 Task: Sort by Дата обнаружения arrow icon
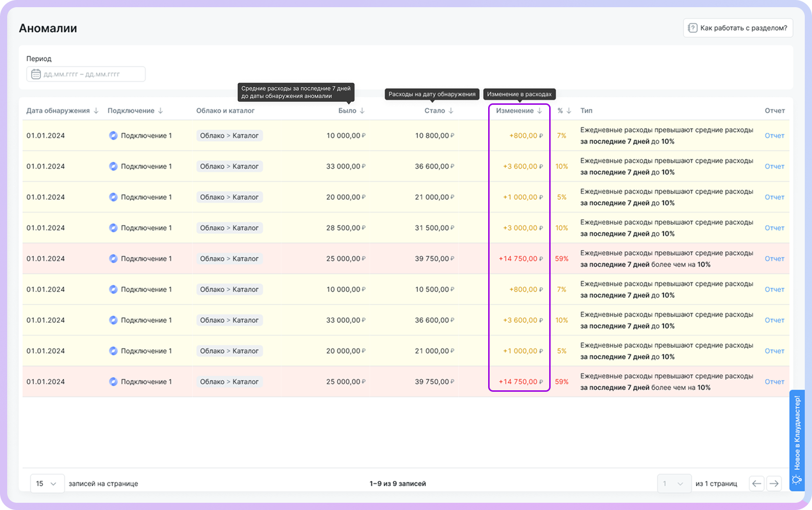click(x=96, y=111)
